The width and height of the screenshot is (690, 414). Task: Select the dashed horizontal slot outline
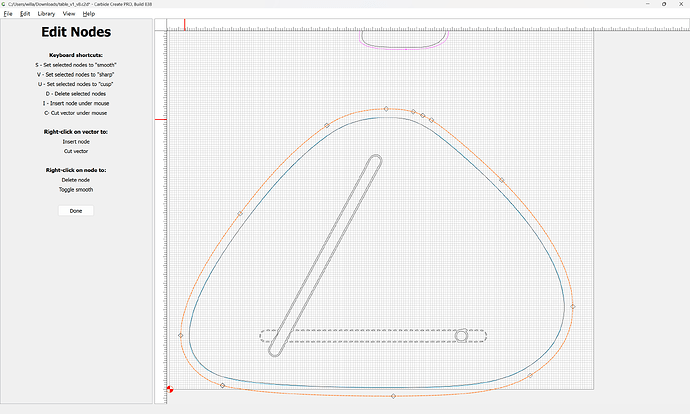pyautogui.click(x=370, y=331)
